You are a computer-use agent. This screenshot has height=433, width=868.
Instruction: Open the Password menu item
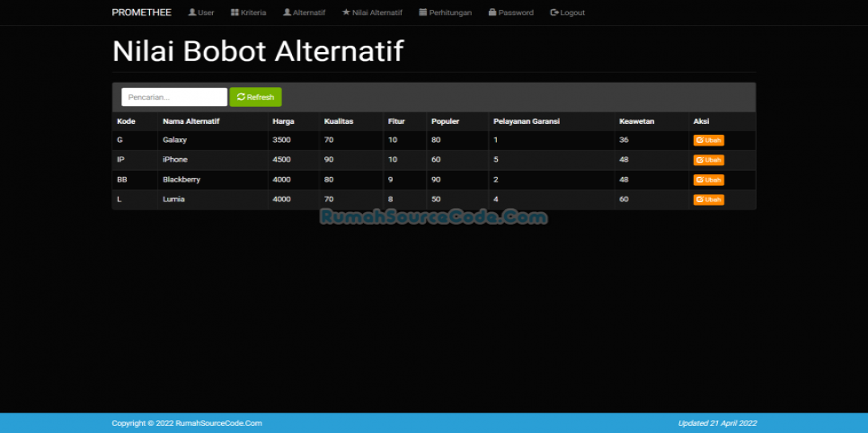pos(511,13)
